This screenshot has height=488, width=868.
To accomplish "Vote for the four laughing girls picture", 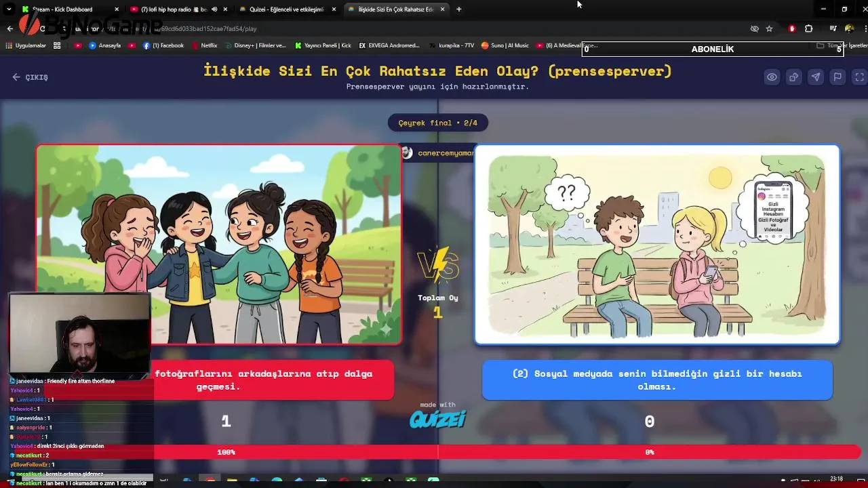I will coord(219,245).
